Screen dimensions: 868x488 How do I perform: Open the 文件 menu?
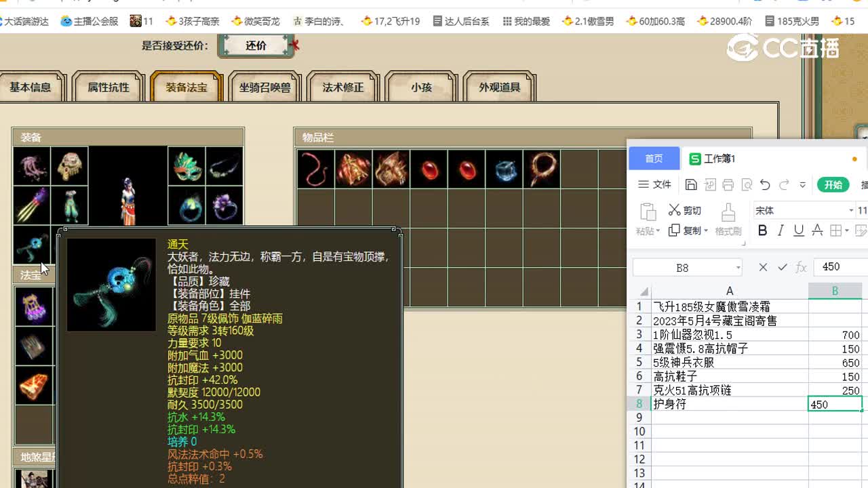tap(654, 184)
